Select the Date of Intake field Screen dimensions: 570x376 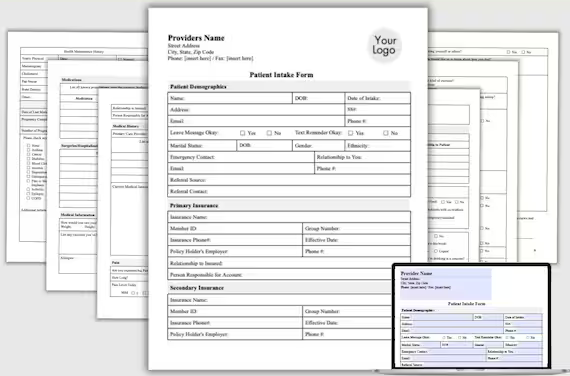pos(378,98)
